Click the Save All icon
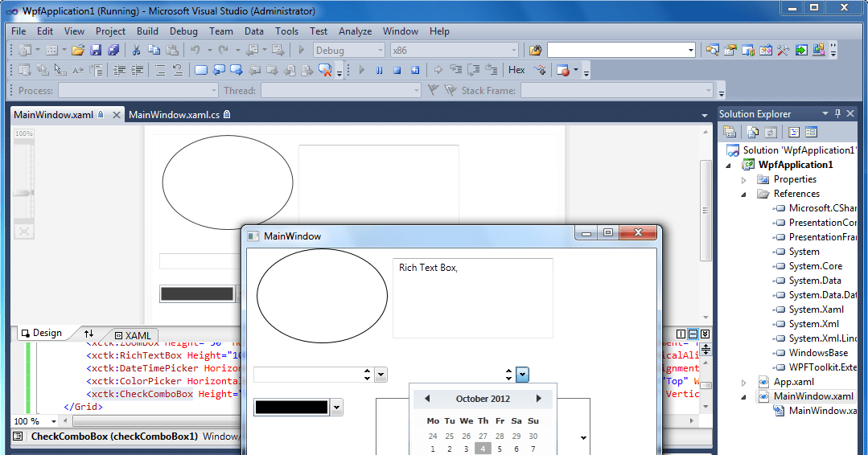This screenshot has width=868, height=455. pyautogui.click(x=113, y=50)
